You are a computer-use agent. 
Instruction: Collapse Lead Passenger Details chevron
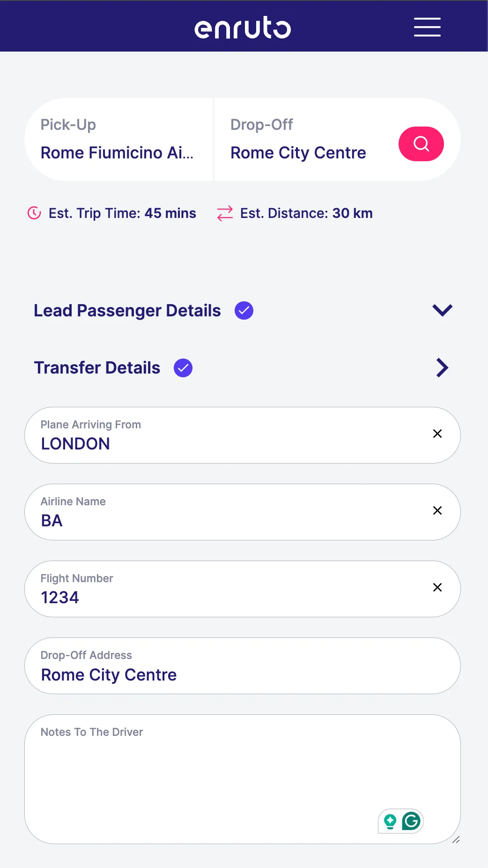pyautogui.click(x=443, y=310)
